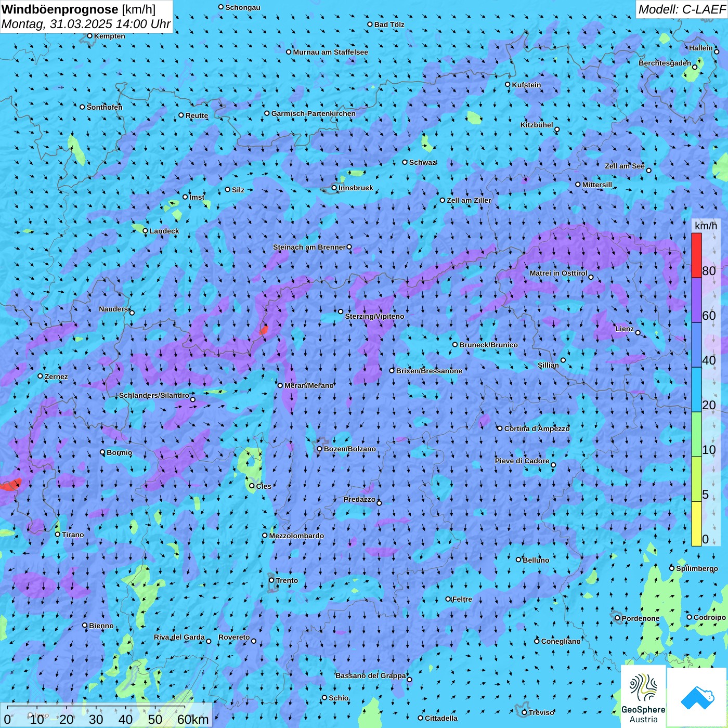Viewport: 728px width, 728px height.
Task: Click the distance scale bar '60km' label
Action: (x=193, y=720)
